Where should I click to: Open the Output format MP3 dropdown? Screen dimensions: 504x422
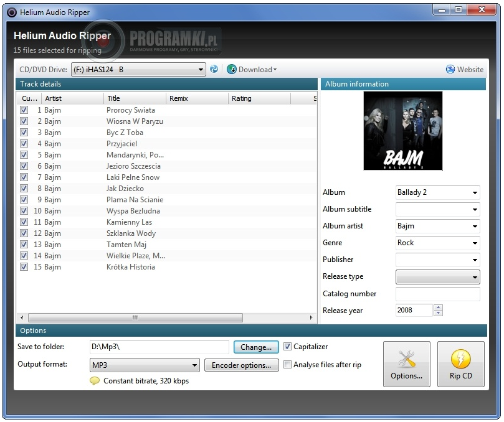[x=145, y=365]
